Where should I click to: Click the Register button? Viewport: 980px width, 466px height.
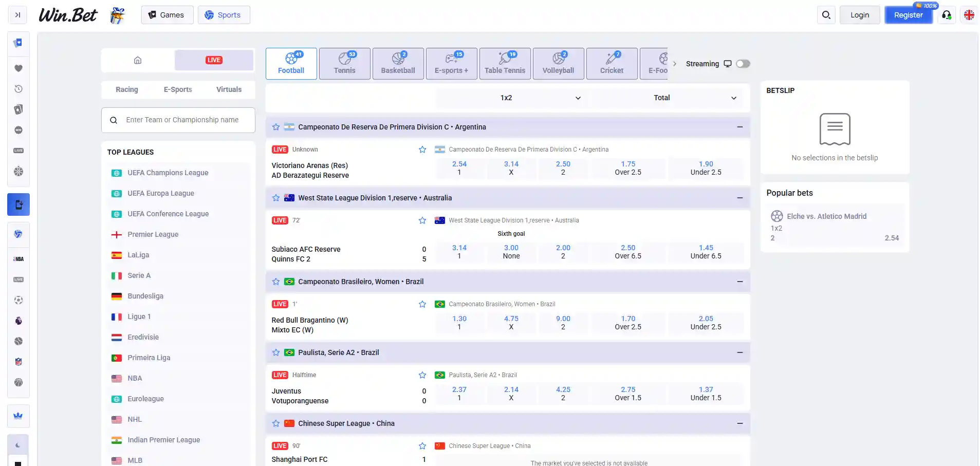[908, 15]
